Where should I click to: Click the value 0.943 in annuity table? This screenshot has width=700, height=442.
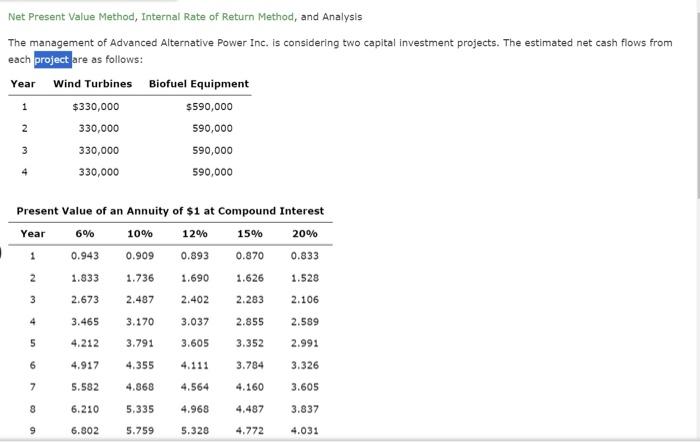(85, 256)
